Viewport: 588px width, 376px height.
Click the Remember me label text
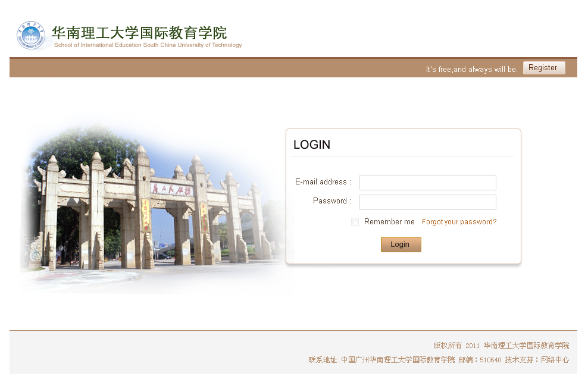click(x=389, y=222)
